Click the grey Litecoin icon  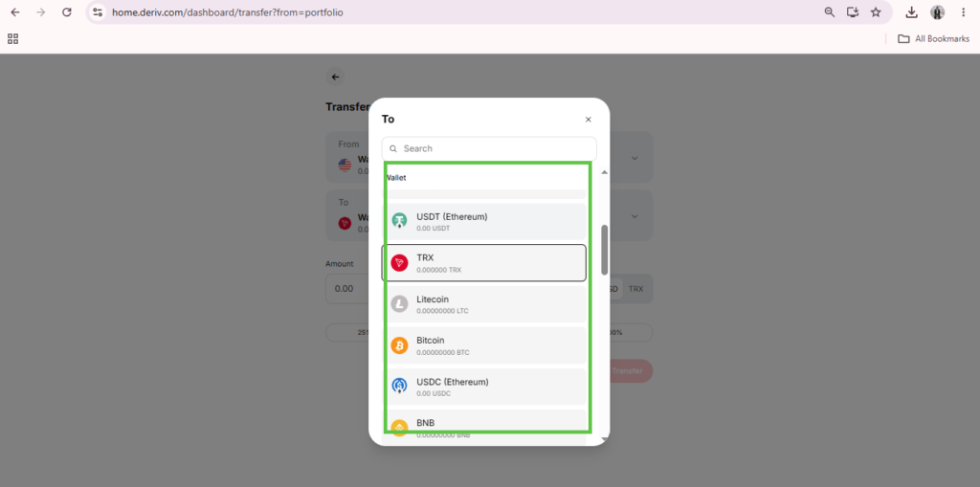399,304
